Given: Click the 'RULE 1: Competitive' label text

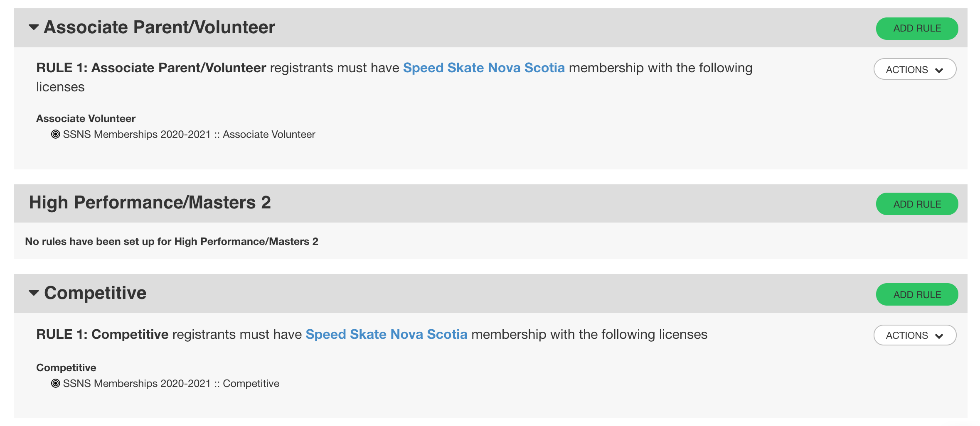Looking at the screenshot, I should pos(102,334).
